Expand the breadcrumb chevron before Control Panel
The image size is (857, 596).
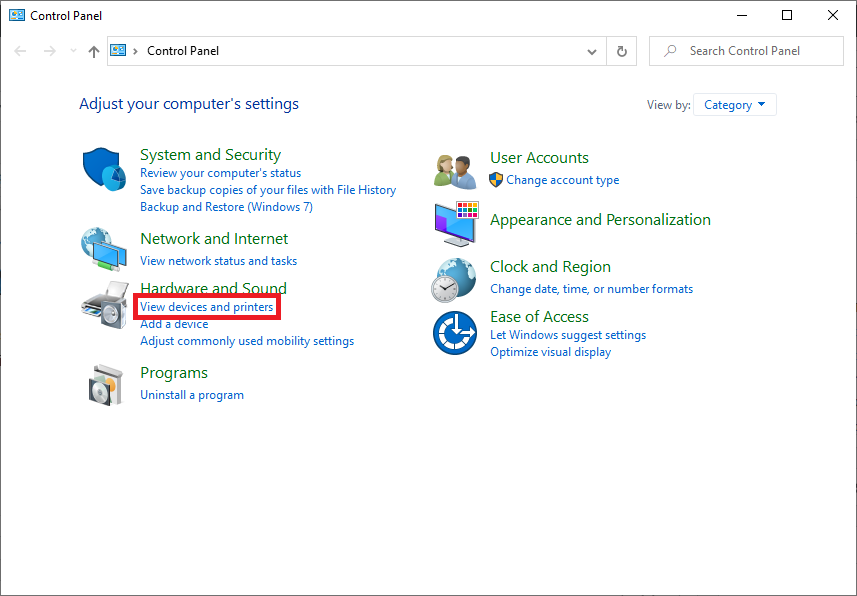pos(136,51)
